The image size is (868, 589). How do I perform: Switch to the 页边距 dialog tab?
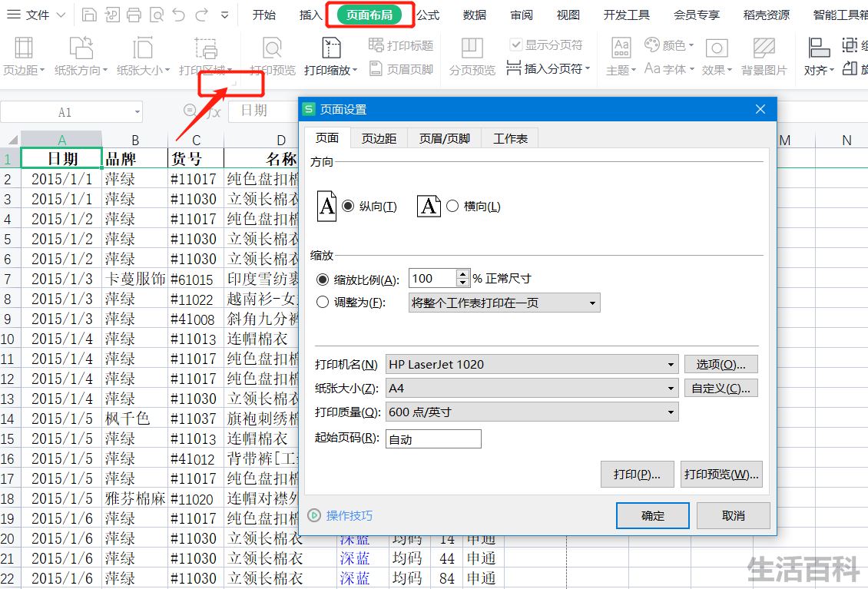click(x=379, y=138)
